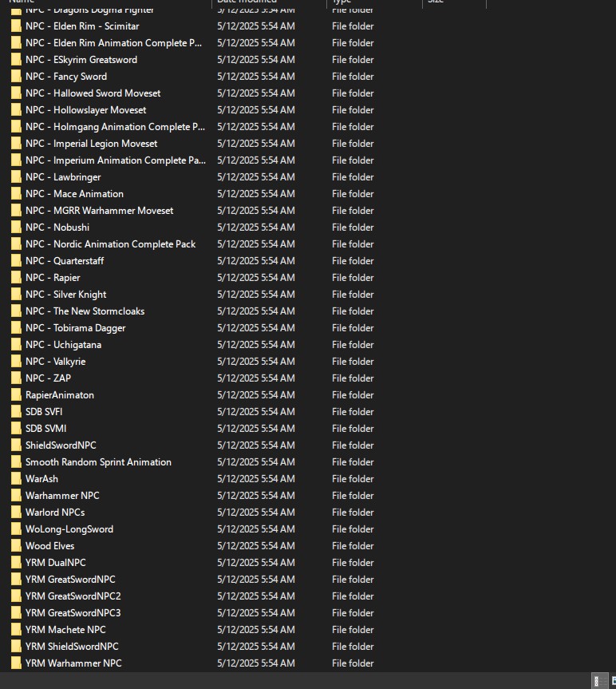This screenshot has width=616, height=689.
Task: Select the 'NPC - Fancy Sword' name
Action: [66, 77]
